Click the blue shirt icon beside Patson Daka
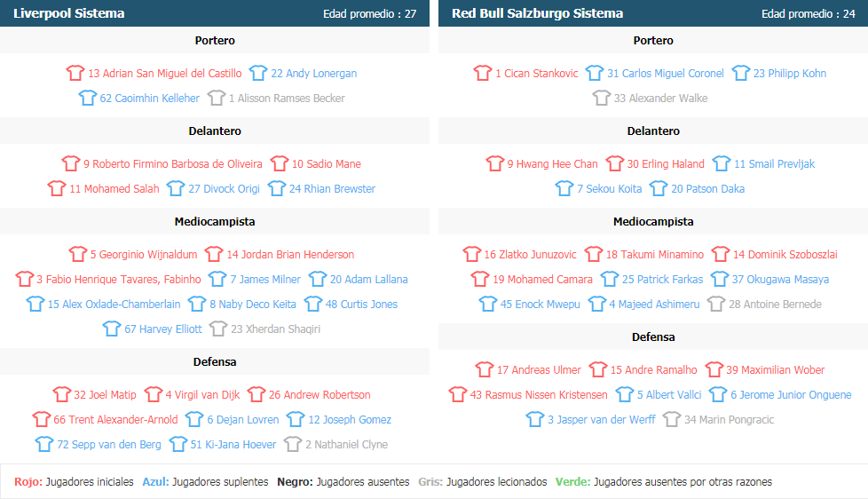The image size is (868, 499). coord(659,188)
